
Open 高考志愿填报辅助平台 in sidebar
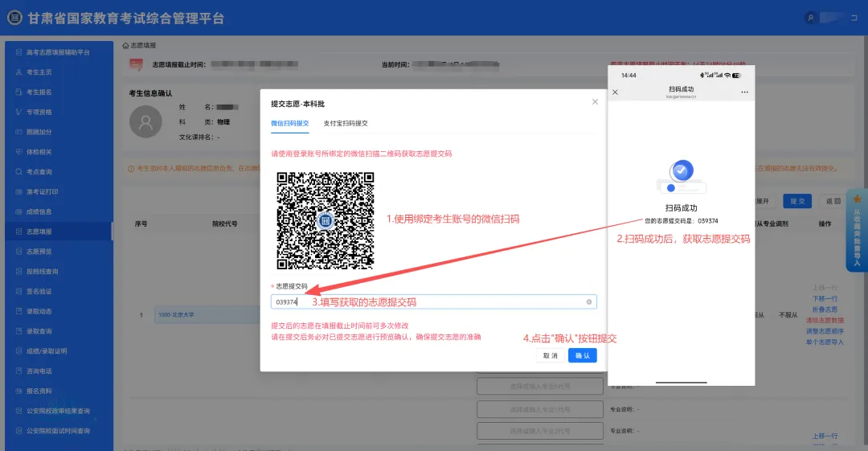pos(58,52)
